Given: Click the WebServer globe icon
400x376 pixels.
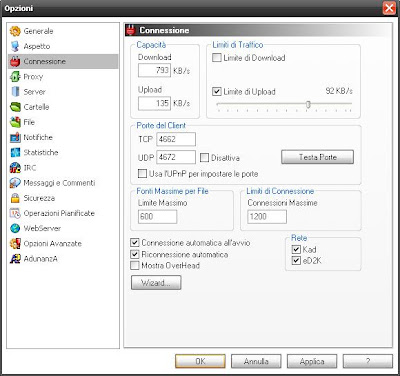Looking at the screenshot, I should [x=15, y=228].
